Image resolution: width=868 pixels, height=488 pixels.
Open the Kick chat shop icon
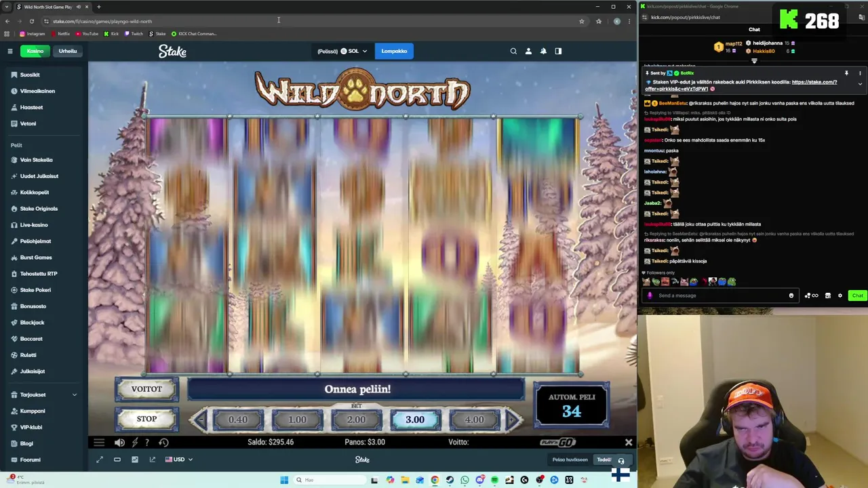click(827, 296)
